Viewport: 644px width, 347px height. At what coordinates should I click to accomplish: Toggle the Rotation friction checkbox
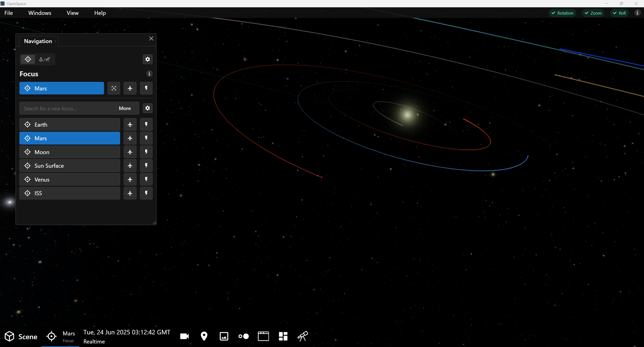click(x=562, y=13)
